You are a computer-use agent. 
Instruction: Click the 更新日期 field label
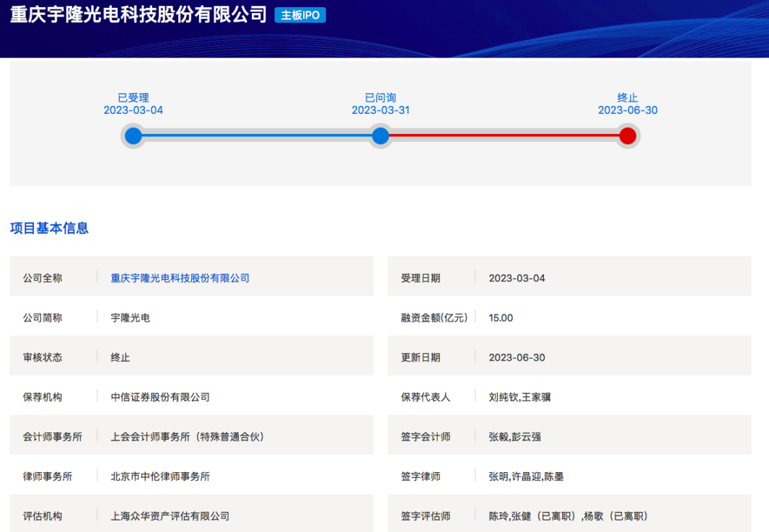pos(421,358)
